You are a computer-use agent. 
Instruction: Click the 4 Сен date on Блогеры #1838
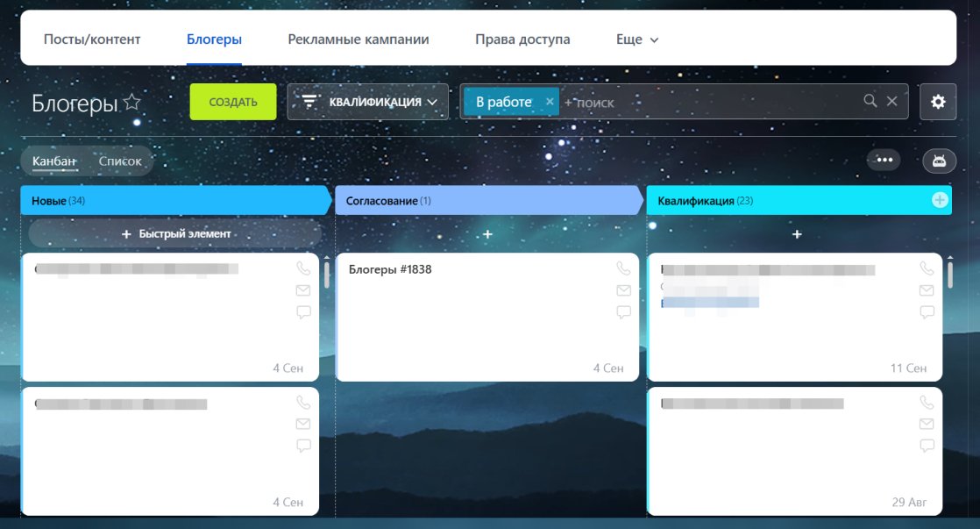point(608,368)
